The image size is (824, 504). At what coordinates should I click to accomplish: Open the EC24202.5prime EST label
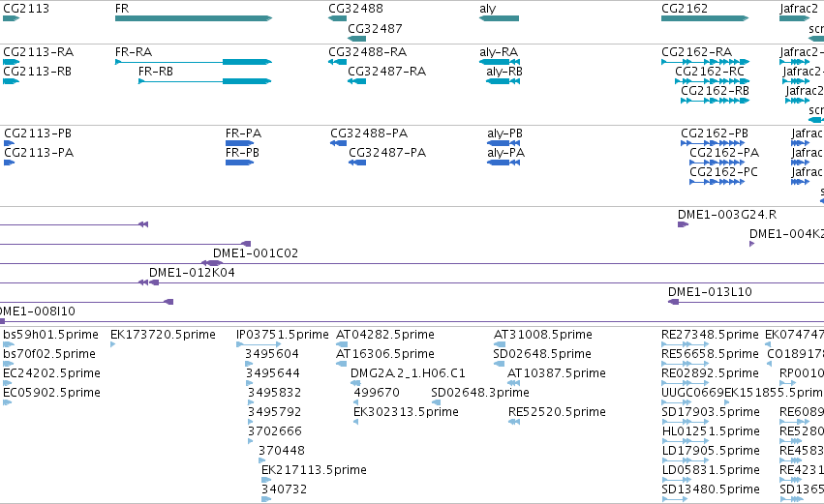[x=51, y=373]
